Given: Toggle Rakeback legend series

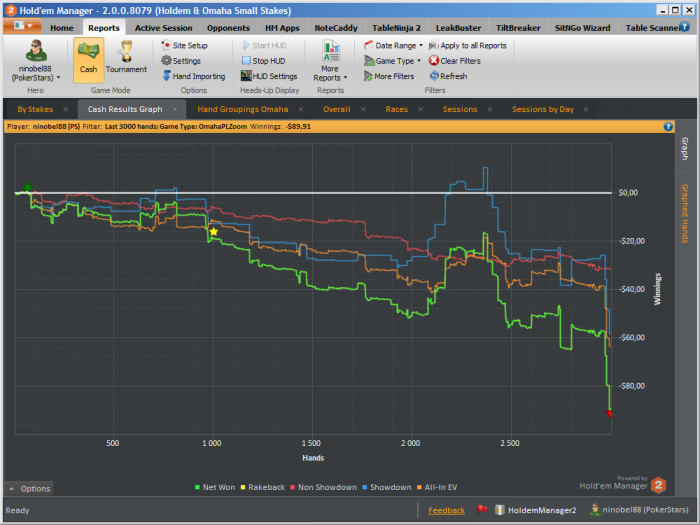Looking at the screenshot, I should (x=262, y=487).
